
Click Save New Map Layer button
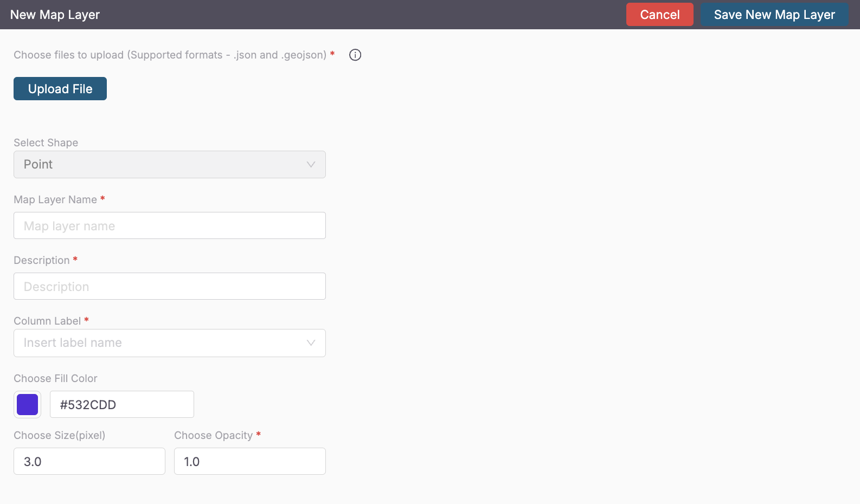(774, 15)
